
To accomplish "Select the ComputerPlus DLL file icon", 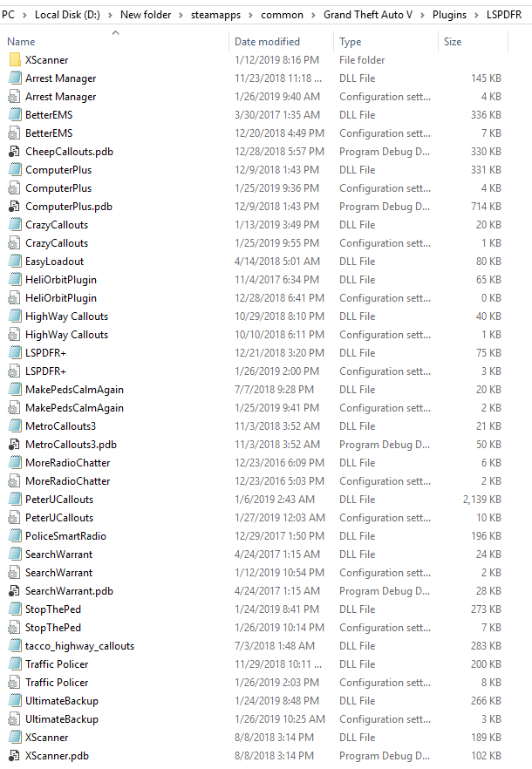I will (15, 170).
